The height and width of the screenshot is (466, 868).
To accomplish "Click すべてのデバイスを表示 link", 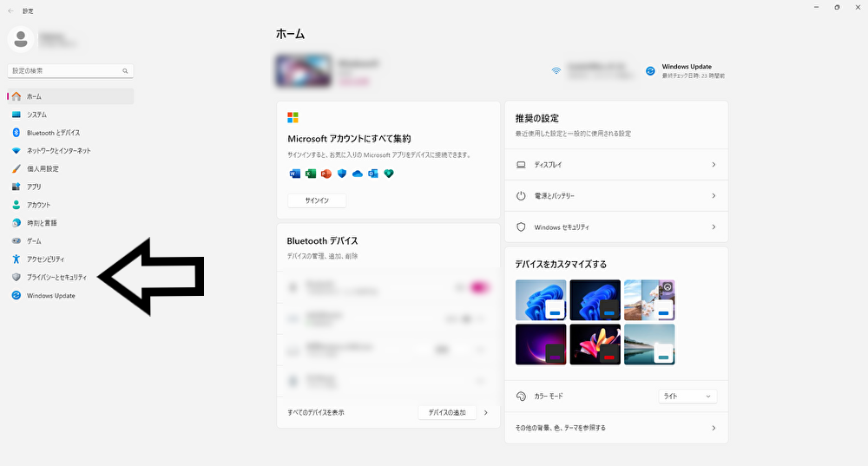I will pos(316,413).
